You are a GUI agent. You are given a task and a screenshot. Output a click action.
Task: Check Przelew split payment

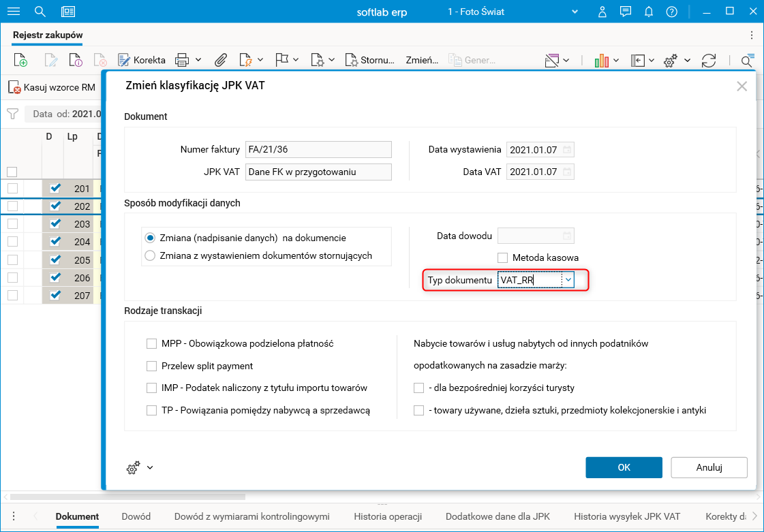[151, 366]
